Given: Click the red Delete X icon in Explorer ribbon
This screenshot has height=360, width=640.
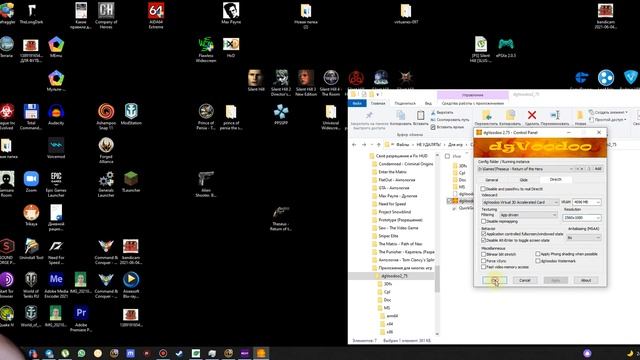Looking at the screenshot, I should point(532,118).
